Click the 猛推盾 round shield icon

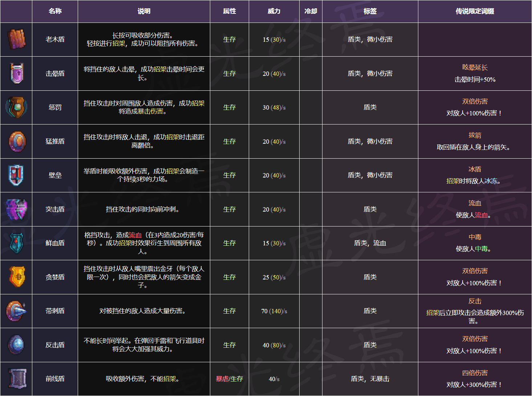[x=17, y=141]
